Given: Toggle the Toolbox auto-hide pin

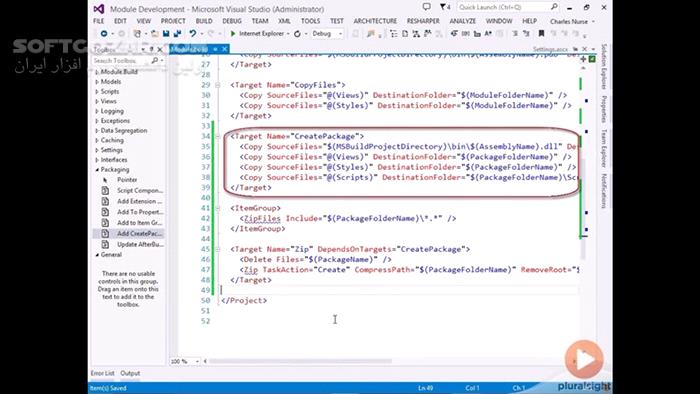Looking at the screenshot, I should 151,49.
